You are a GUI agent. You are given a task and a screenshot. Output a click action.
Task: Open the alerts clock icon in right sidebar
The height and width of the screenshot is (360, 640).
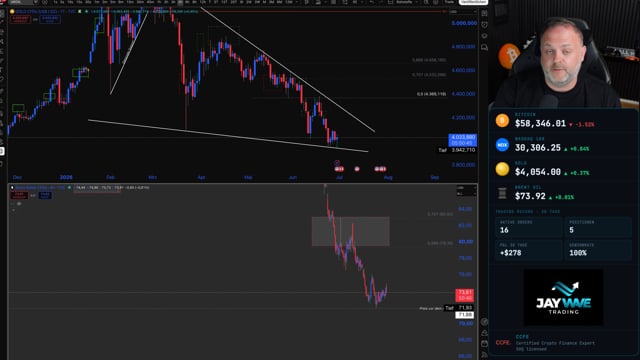point(484,25)
